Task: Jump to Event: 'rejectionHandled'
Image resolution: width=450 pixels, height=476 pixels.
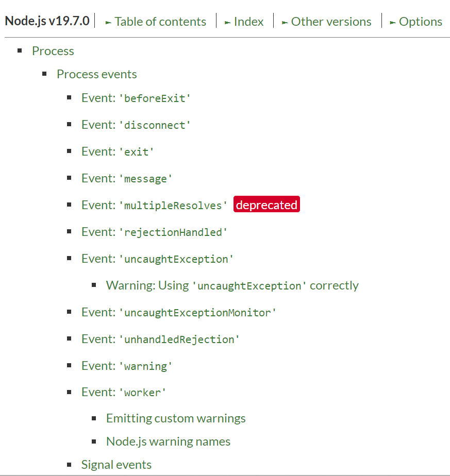Action: pos(154,232)
